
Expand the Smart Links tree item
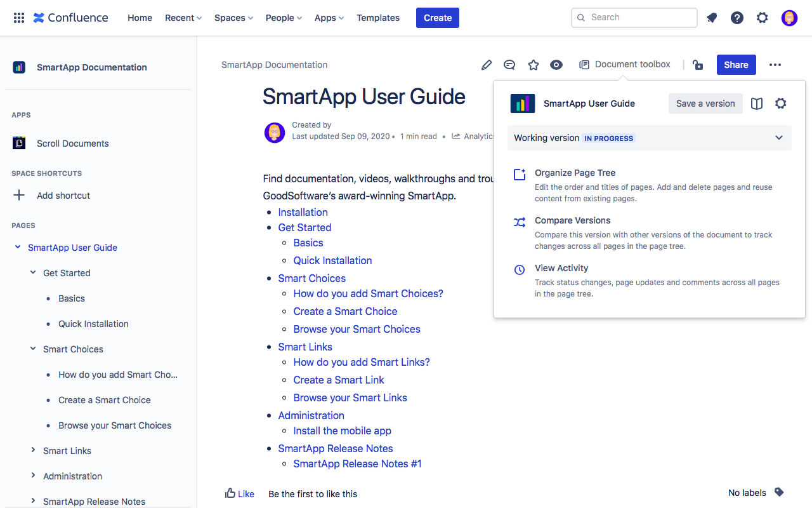[x=34, y=450]
